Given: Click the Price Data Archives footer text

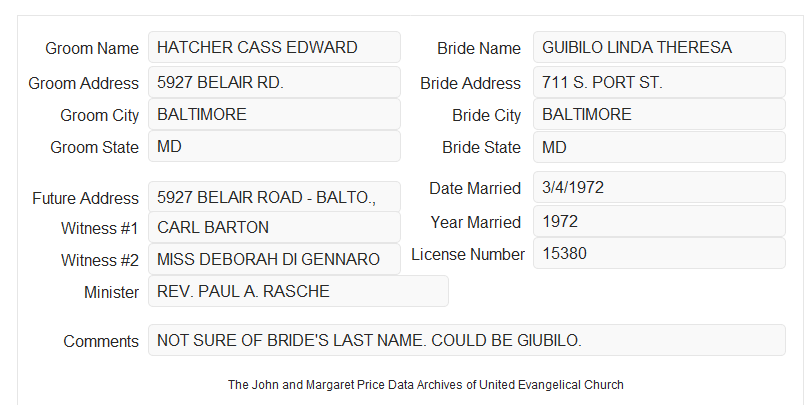Looking at the screenshot, I should [426, 384].
